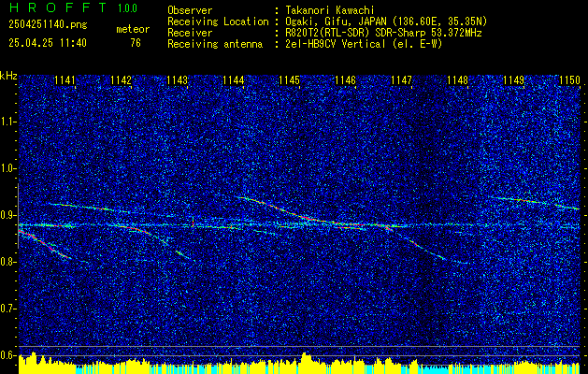Click version number 1.0.0
This screenshot has width=588, height=374.
pyautogui.click(x=127, y=8)
